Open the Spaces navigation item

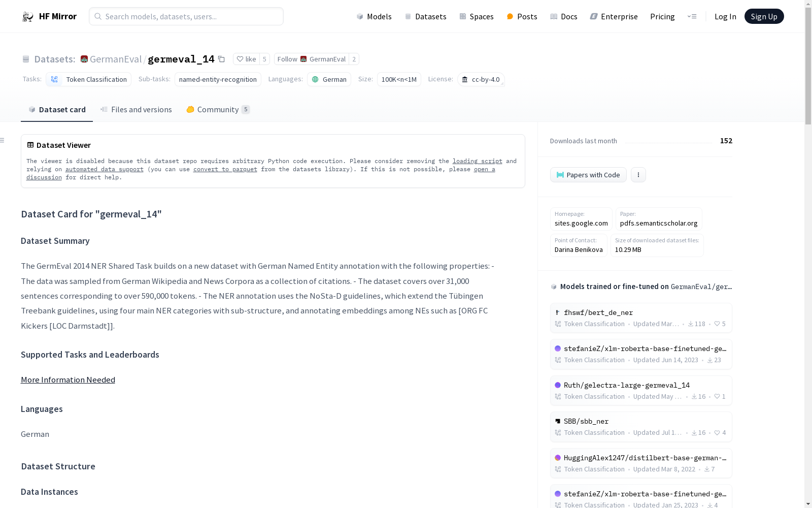tap(477, 16)
